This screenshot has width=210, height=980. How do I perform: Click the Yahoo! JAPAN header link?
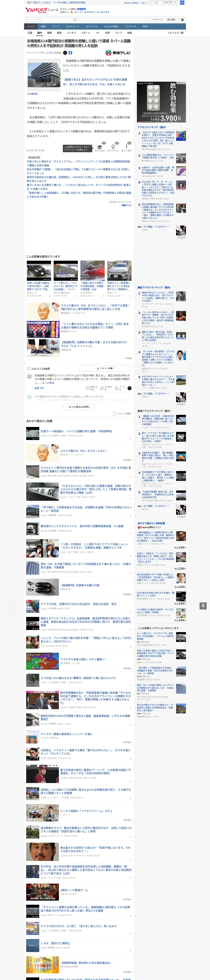(x=131, y=3)
